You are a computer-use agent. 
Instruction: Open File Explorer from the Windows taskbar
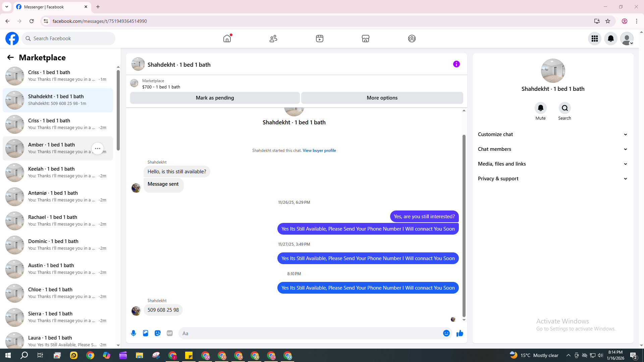point(139,355)
